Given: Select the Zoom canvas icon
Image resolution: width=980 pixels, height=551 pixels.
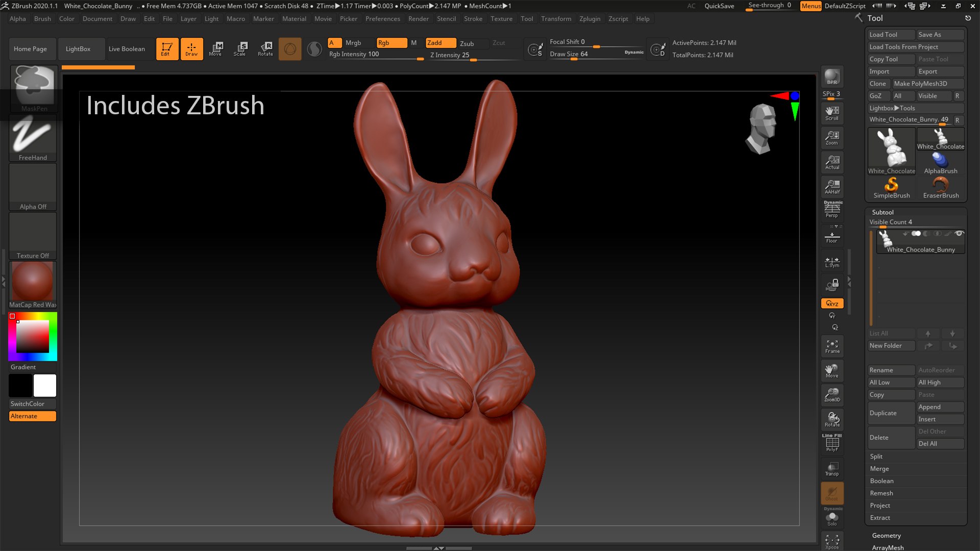Looking at the screenshot, I should 832,138.
